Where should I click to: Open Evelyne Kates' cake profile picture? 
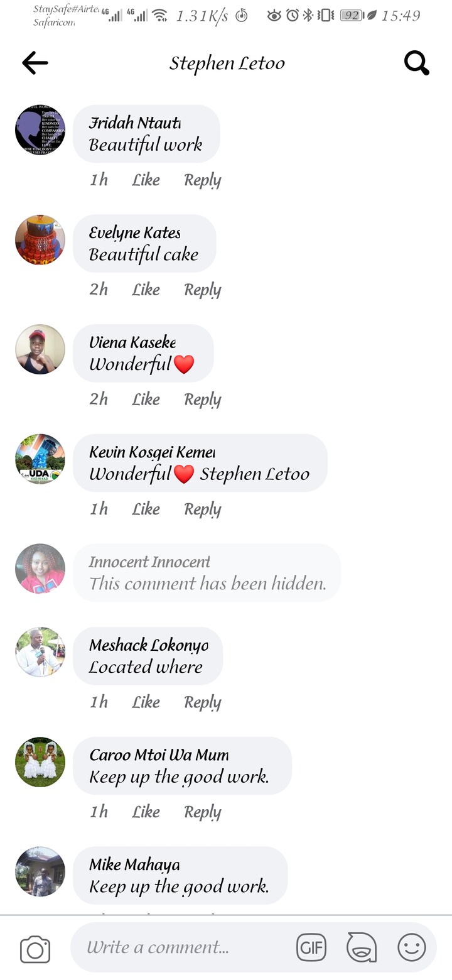(x=40, y=240)
